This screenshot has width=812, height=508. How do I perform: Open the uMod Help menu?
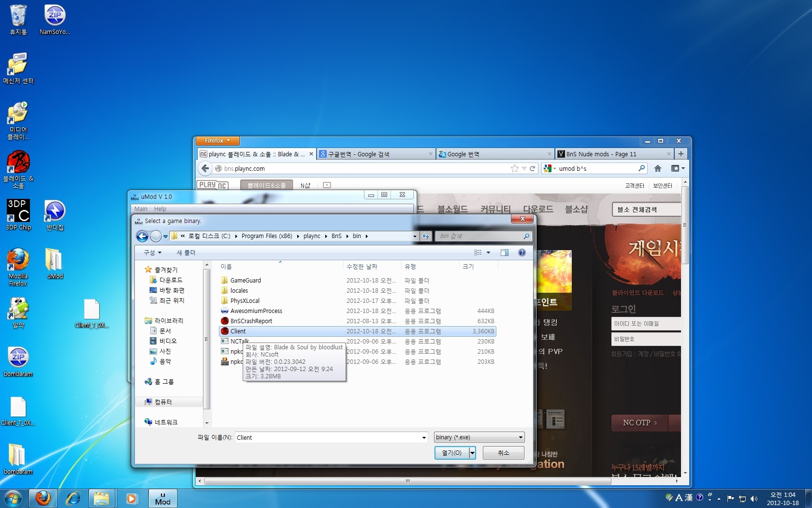pos(160,209)
